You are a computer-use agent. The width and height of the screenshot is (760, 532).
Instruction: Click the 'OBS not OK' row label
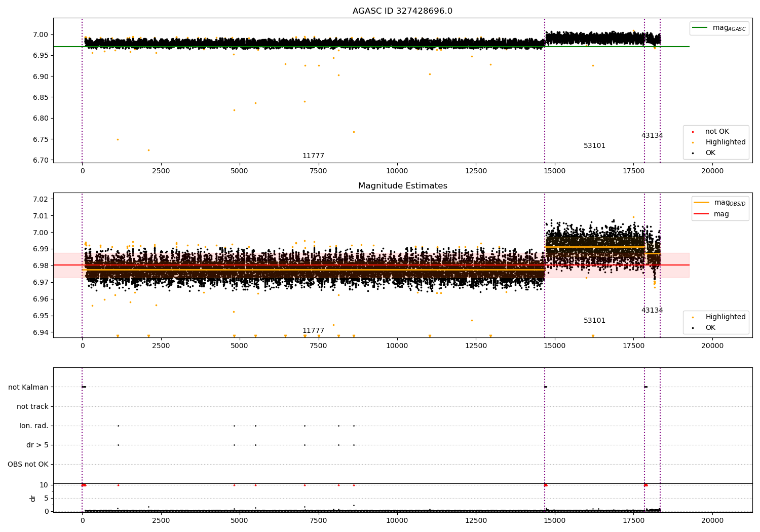[x=28, y=464]
